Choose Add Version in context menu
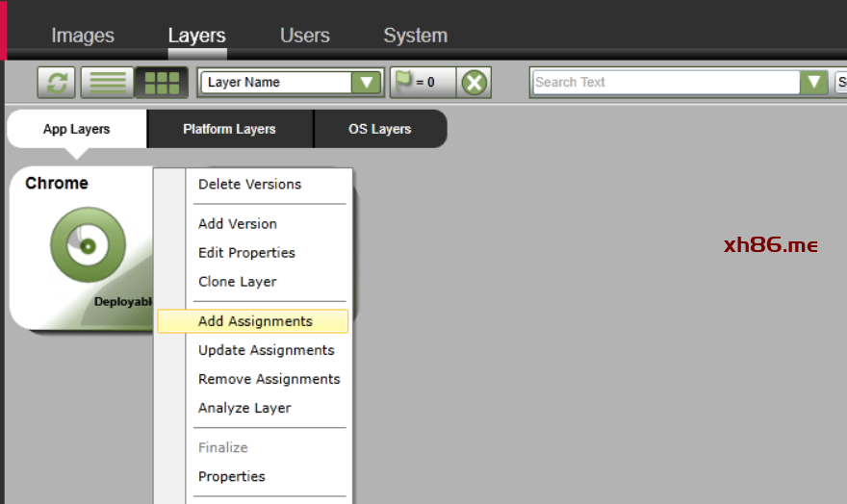Screen dimensions: 847x504 [237, 224]
